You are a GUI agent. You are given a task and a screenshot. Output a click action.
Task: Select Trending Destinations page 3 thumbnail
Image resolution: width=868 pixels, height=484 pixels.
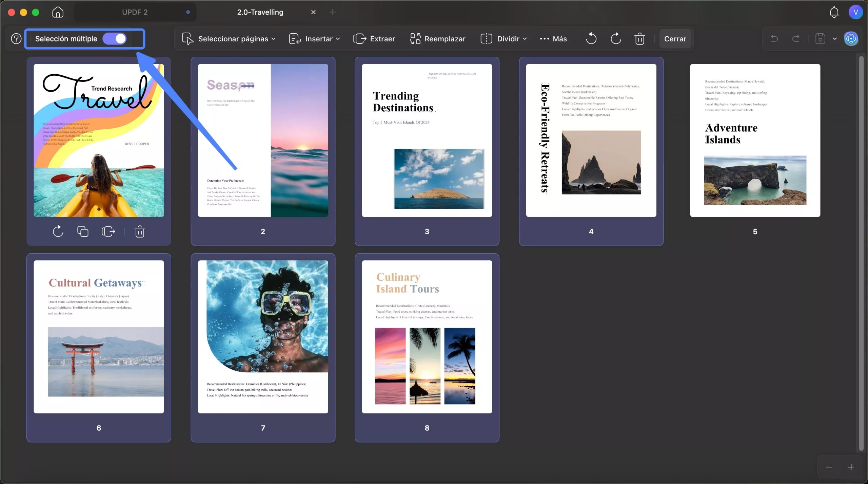(427, 140)
